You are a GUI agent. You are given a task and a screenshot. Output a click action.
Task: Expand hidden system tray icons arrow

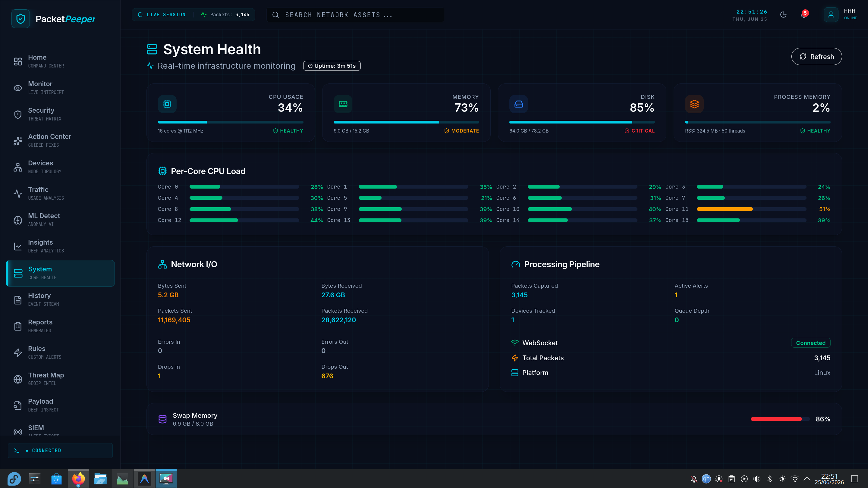point(807,479)
